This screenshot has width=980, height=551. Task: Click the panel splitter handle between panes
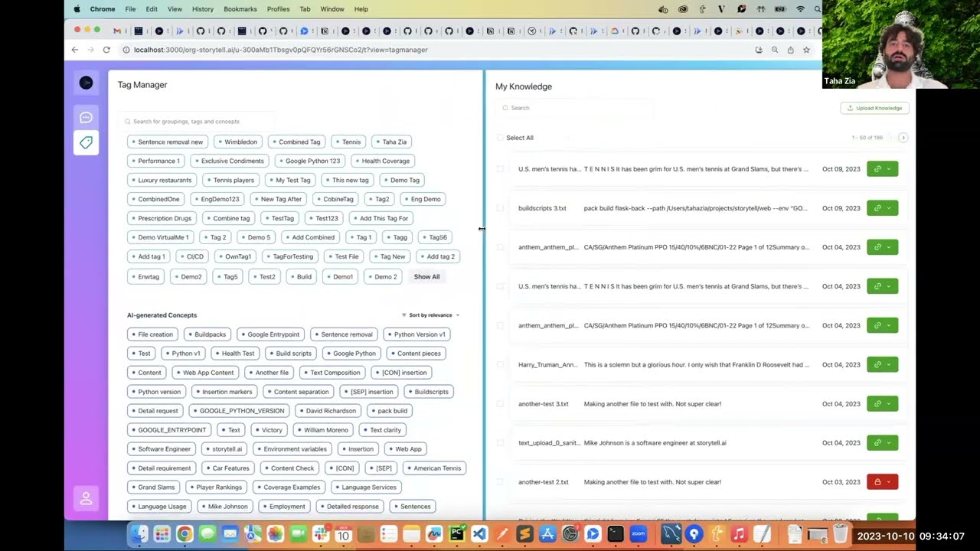484,229
